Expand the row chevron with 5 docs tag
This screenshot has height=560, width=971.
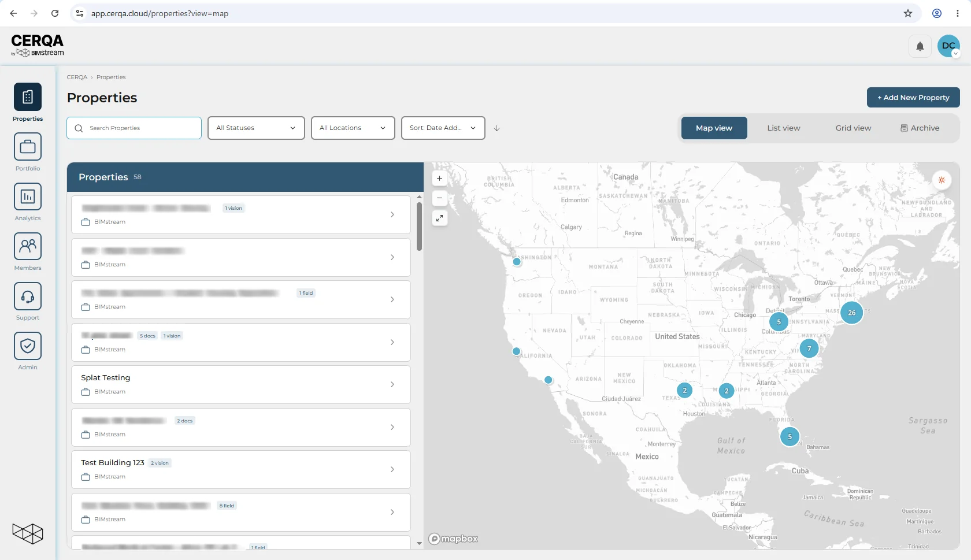pos(392,343)
